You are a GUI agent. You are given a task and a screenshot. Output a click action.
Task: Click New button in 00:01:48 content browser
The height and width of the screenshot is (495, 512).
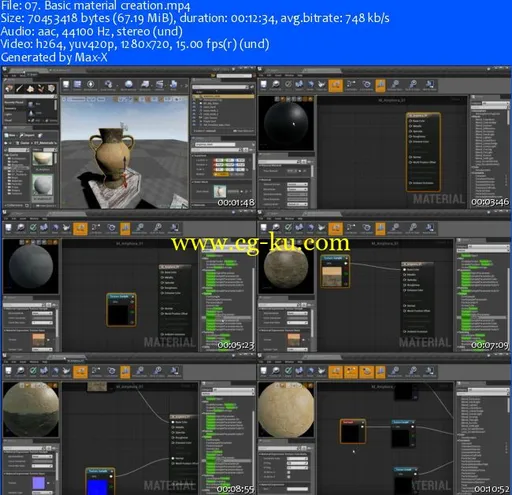coord(11,135)
